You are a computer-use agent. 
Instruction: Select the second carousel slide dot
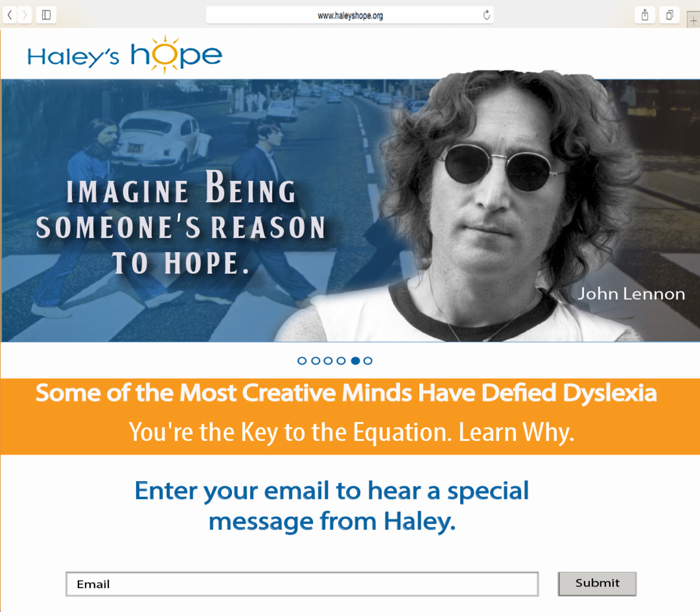click(x=316, y=361)
